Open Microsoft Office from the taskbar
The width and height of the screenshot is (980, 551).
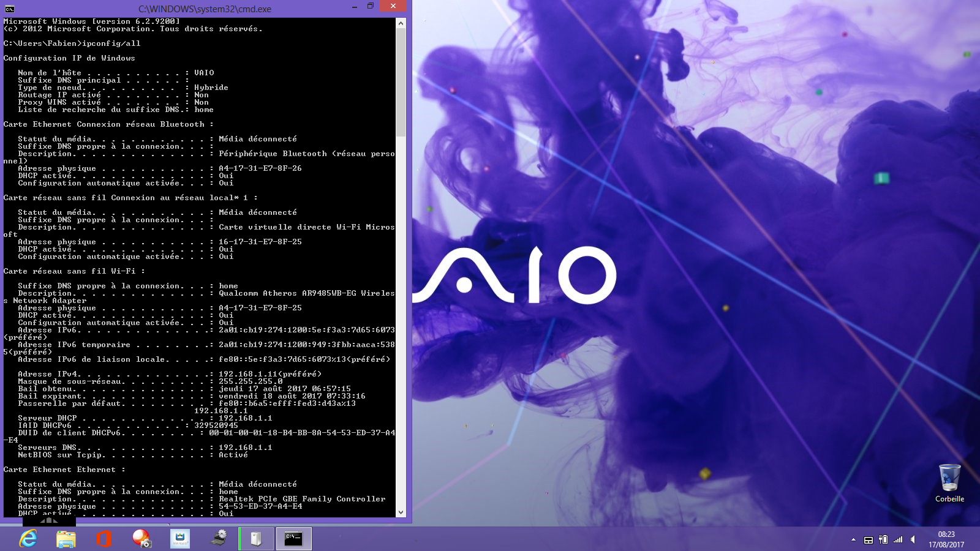104,539
